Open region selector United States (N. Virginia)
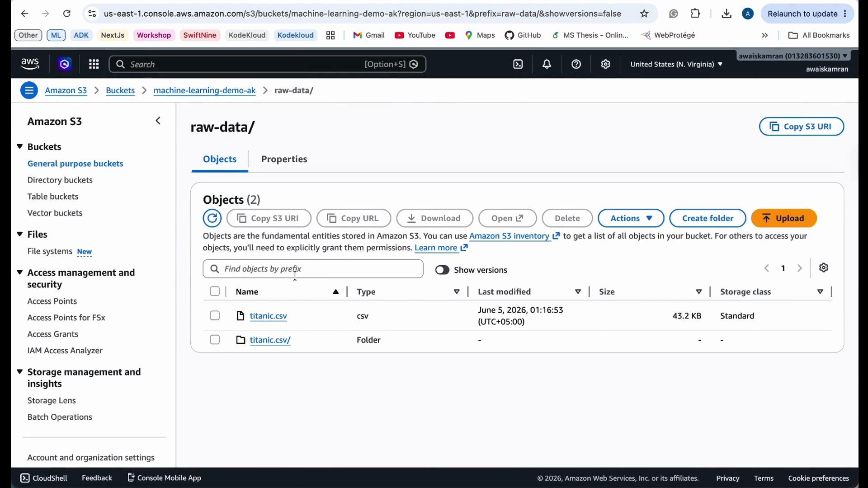This screenshot has height=488, width=868. coord(677,65)
